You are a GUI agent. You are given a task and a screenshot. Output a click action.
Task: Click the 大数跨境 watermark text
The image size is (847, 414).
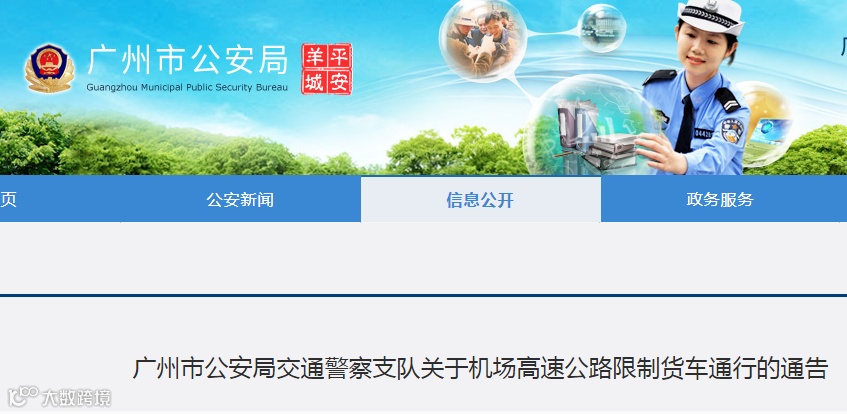point(76,398)
